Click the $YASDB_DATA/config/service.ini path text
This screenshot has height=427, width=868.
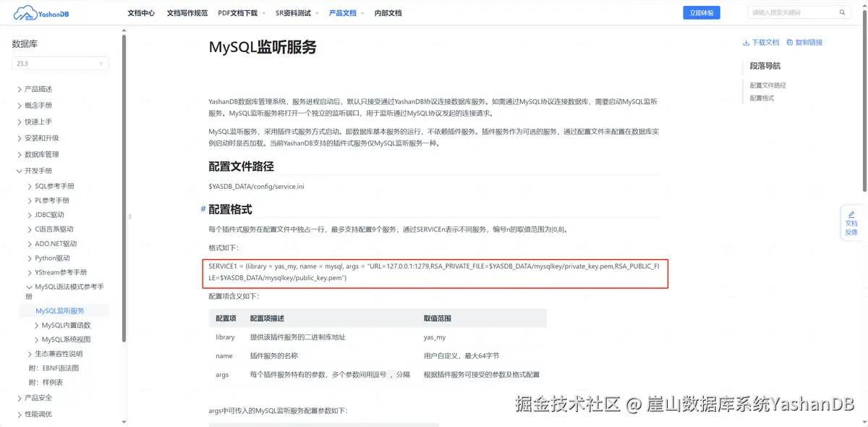click(256, 187)
